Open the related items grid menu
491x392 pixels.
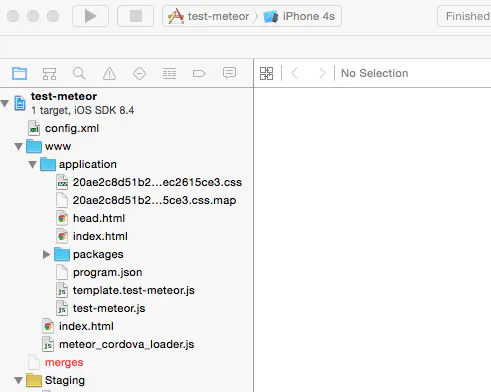266,73
